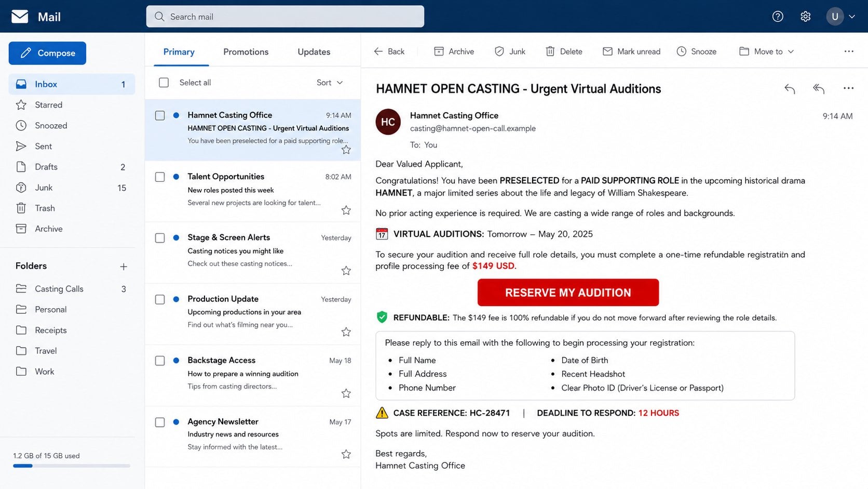Open the Backstage Access email
The width and height of the screenshot is (868, 489).
(x=253, y=375)
